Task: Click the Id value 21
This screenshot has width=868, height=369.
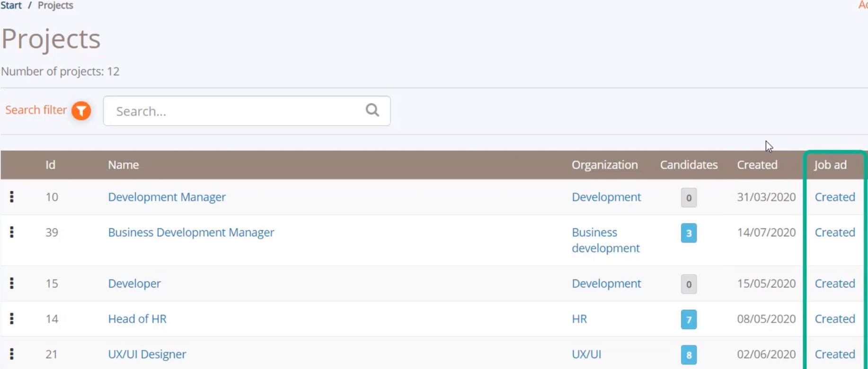Action: (x=52, y=354)
